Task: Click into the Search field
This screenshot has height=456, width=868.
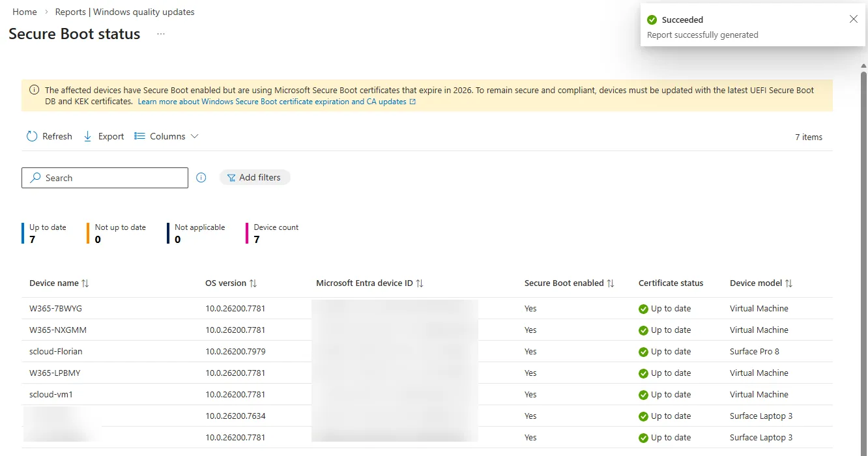Action: tap(105, 178)
